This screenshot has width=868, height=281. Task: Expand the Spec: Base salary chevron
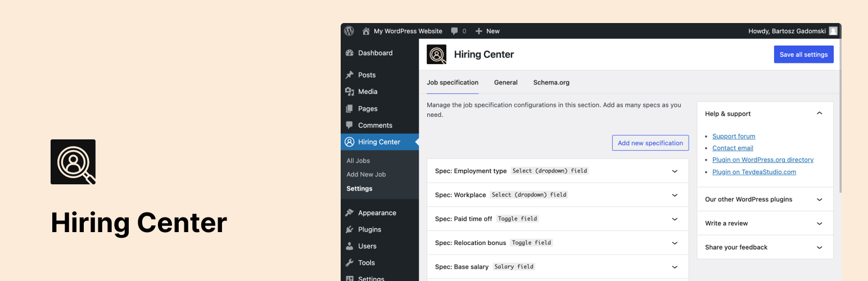pos(675,266)
